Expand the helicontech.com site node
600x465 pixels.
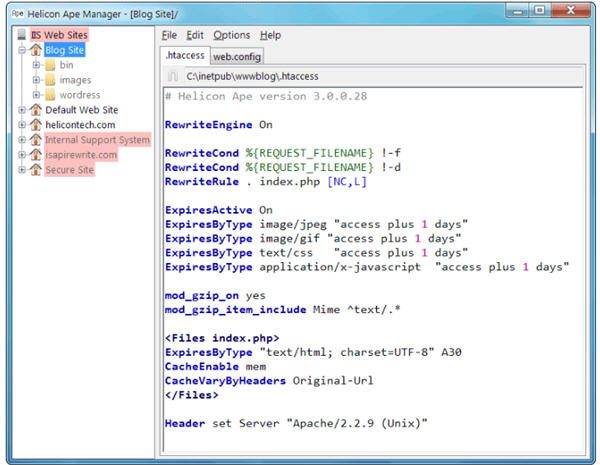[22, 125]
